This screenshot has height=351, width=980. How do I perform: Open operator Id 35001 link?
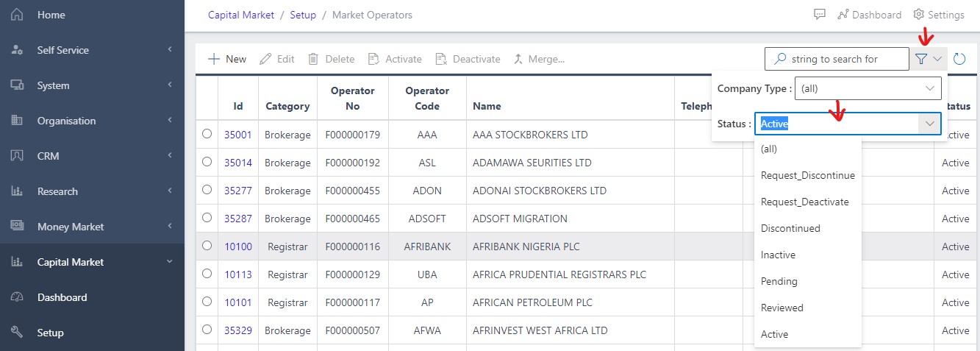[x=238, y=135]
